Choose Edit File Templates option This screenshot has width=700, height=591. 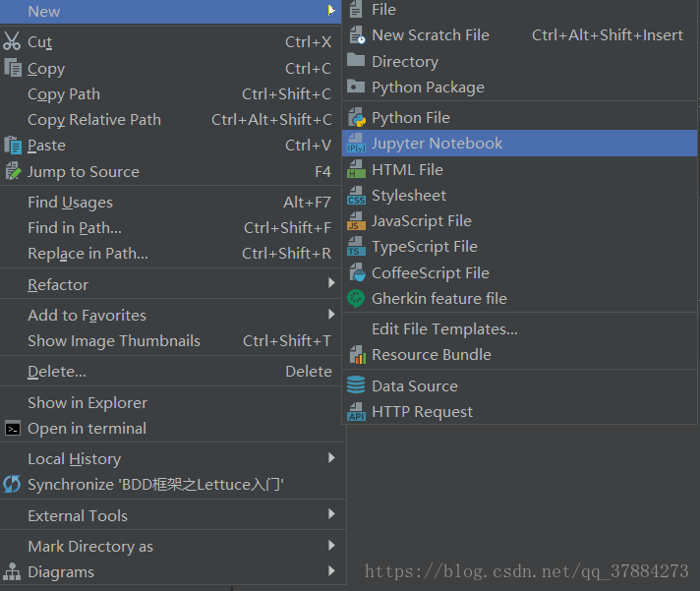[444, 329]
